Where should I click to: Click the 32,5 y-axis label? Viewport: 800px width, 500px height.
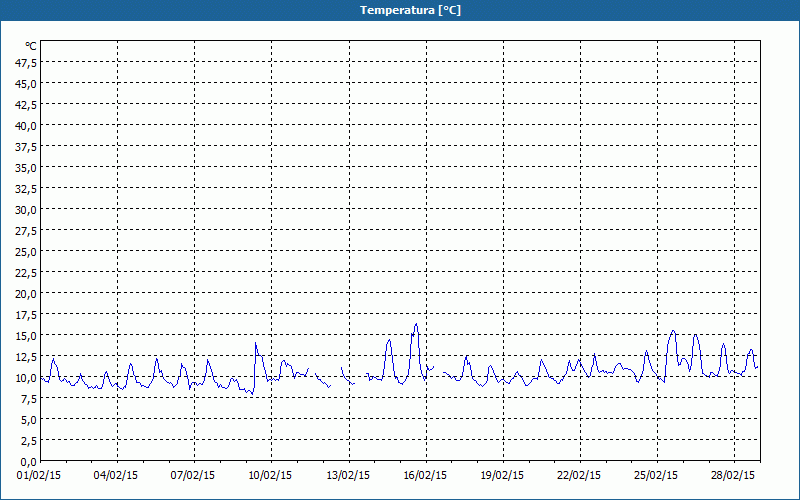click(x=26, y=189)
